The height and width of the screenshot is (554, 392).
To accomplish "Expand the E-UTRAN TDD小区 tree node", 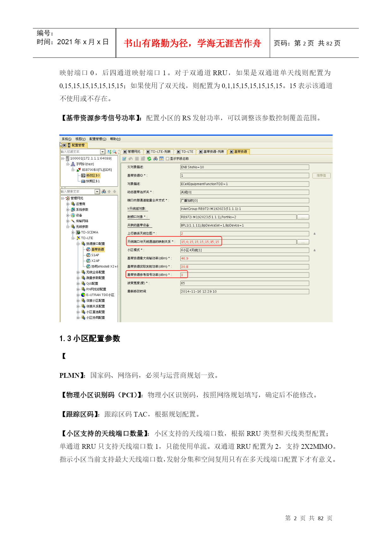I will (78, 295).
